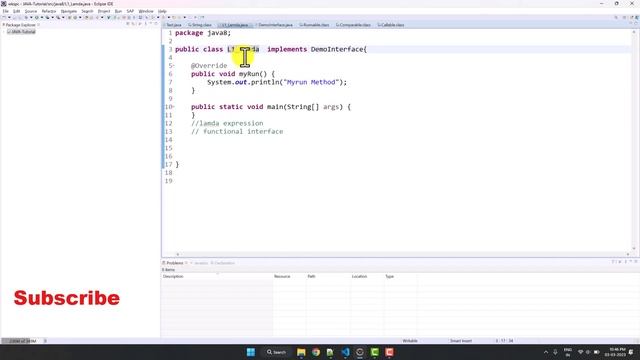Viewport: 640px width, 360px height.
Task: Click the search icon at toolbar right end
Action: click(616, 18)
